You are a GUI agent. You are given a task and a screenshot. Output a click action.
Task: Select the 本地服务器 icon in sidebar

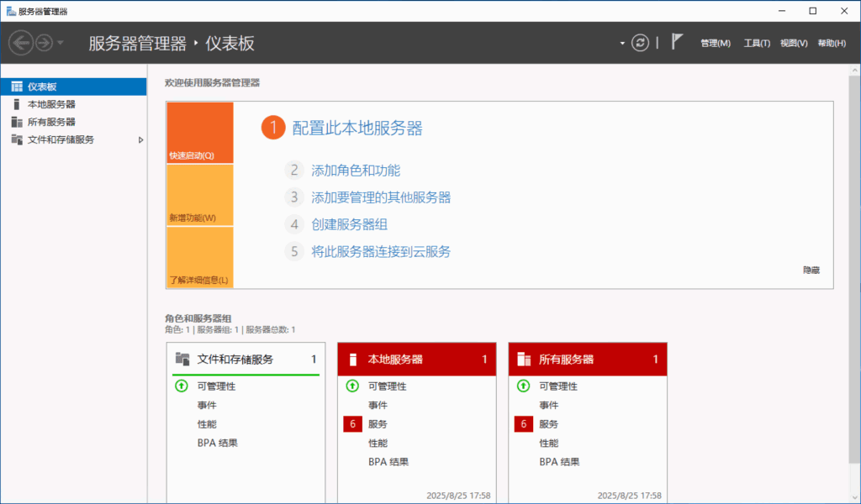tap(17, 104)
